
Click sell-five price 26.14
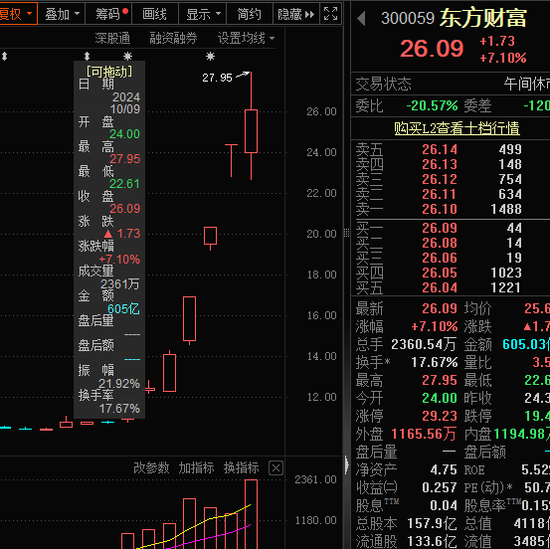coord(440,149)
